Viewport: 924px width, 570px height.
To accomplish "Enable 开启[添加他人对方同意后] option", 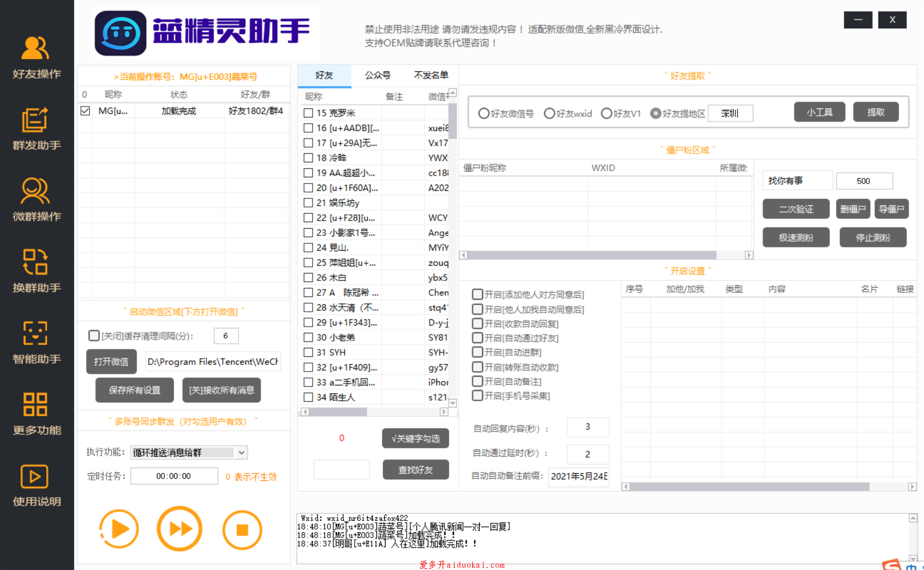I will click(477, 294).
